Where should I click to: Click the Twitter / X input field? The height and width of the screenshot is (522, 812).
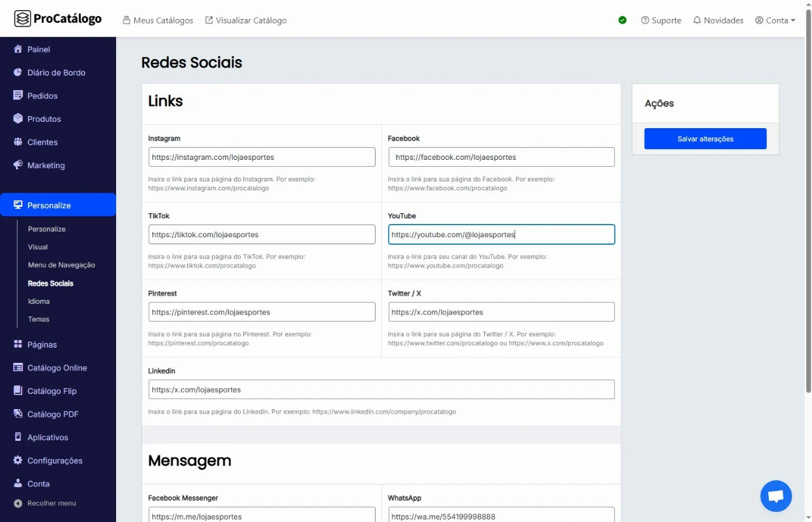[501, 312]
